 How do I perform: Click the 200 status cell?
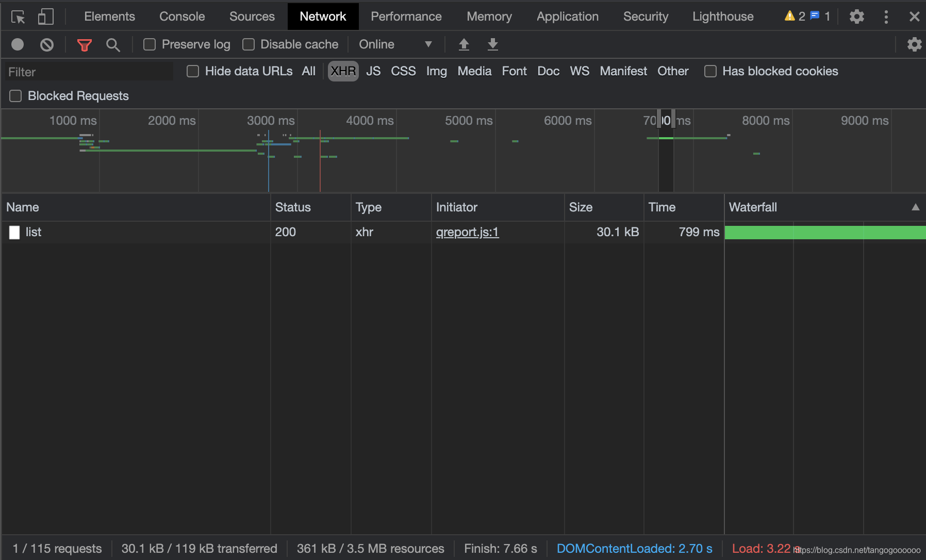click(x=285, y=232)
